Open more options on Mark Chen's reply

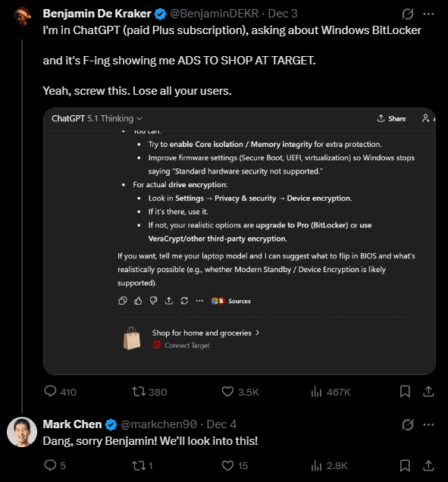point(428,424)
